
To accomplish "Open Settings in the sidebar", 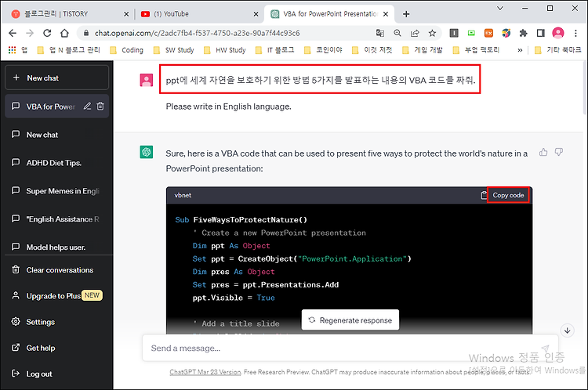I will click(57, 322).
